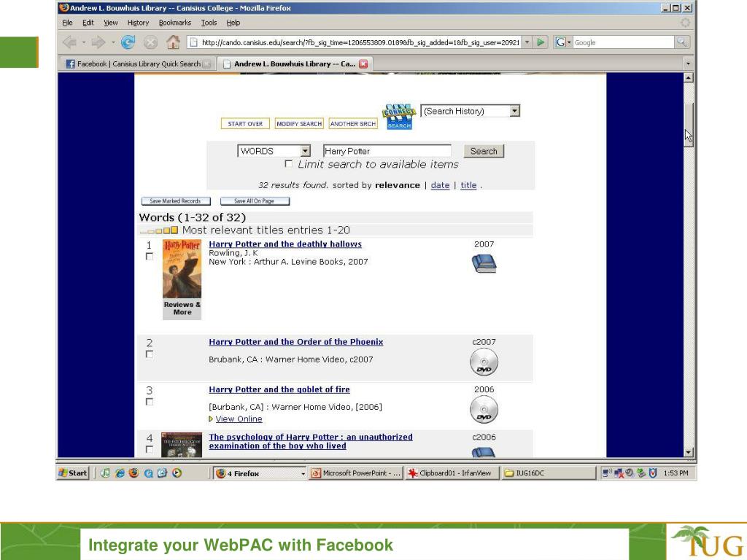
Task: Check the box for result 2
Action: click(149, 354)
